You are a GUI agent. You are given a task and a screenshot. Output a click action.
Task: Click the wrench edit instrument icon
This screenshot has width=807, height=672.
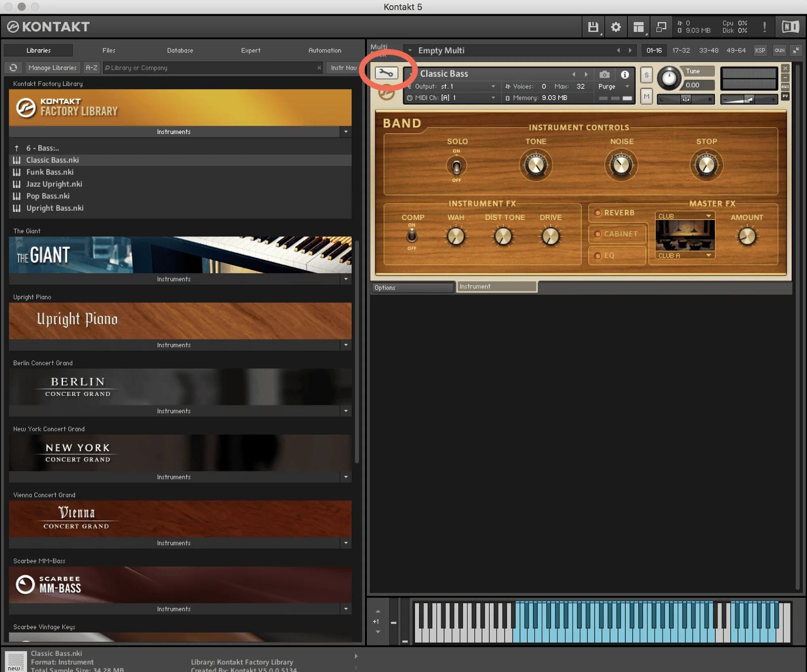point(386,73)
